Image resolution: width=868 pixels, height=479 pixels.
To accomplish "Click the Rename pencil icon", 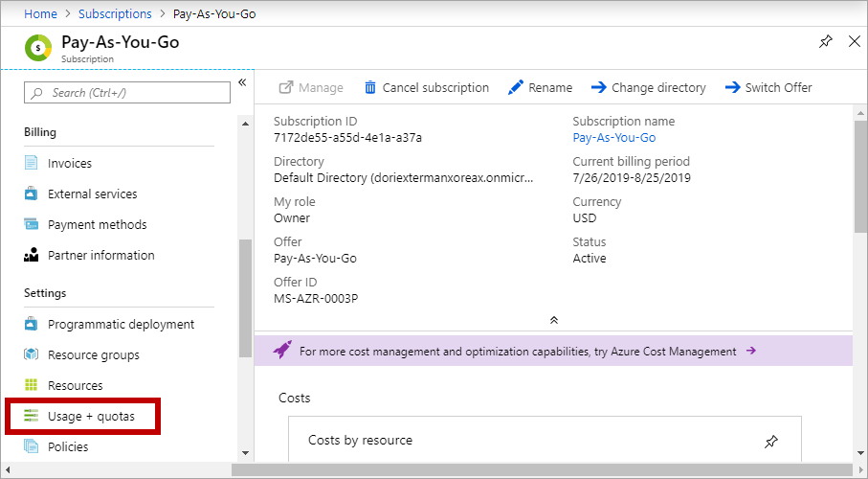I will [x=516, y=87].
